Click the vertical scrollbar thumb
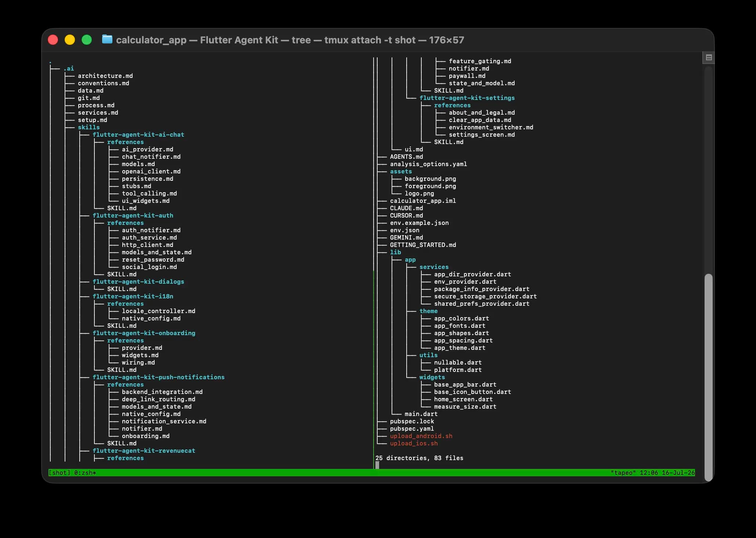 click(x=708, y=377)
